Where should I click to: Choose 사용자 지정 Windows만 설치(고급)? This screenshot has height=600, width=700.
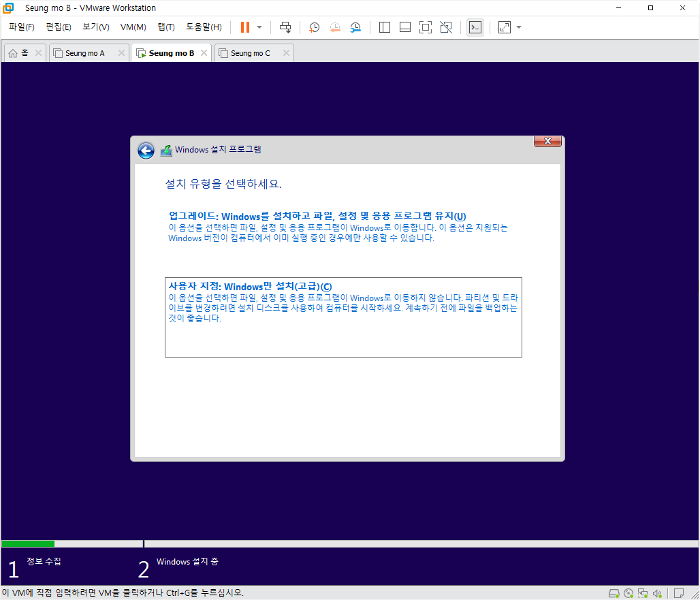343,317
